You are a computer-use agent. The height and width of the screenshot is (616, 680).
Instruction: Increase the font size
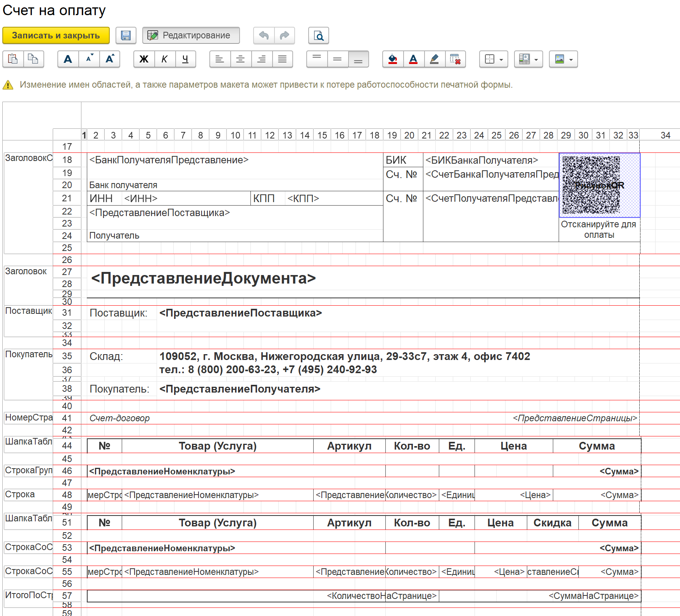click(110, 59)
